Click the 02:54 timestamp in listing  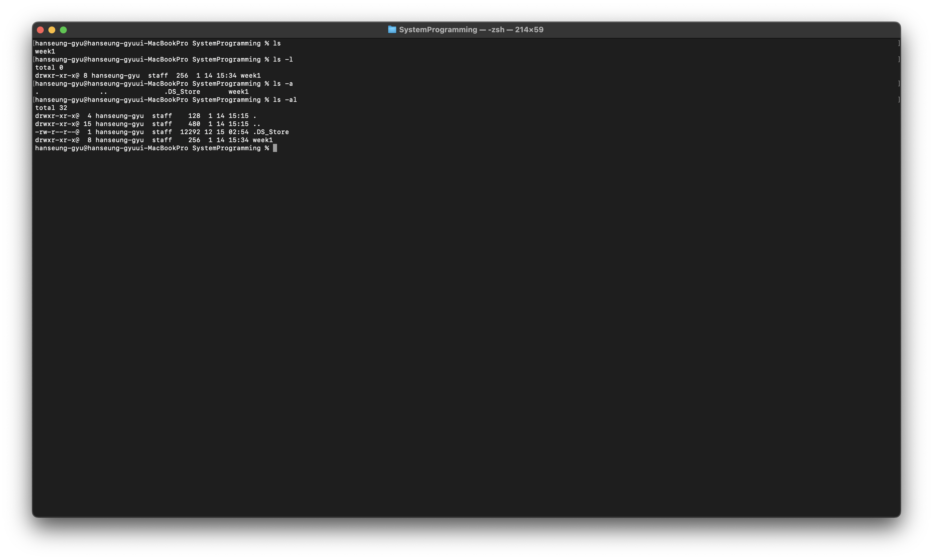[x=238, y=132]
